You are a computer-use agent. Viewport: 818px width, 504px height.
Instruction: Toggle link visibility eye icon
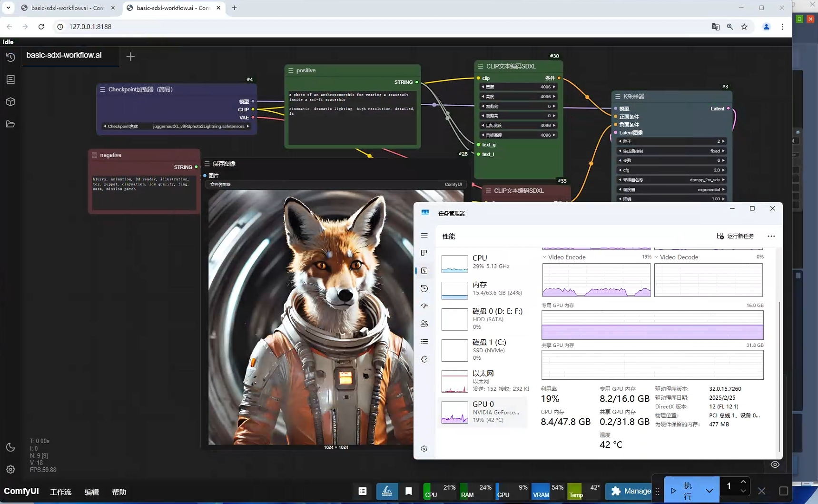[775, 464]
